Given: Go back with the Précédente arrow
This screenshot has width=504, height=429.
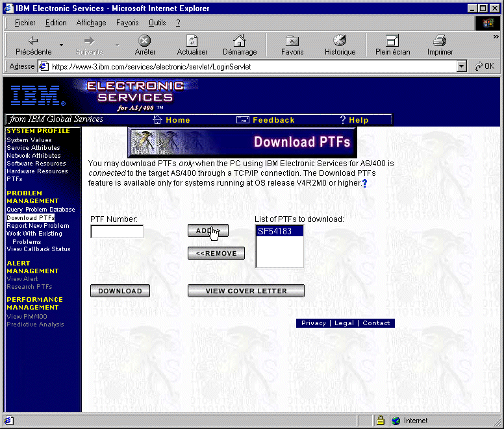Looking at the screenshot, I should [x=33, y=45].
